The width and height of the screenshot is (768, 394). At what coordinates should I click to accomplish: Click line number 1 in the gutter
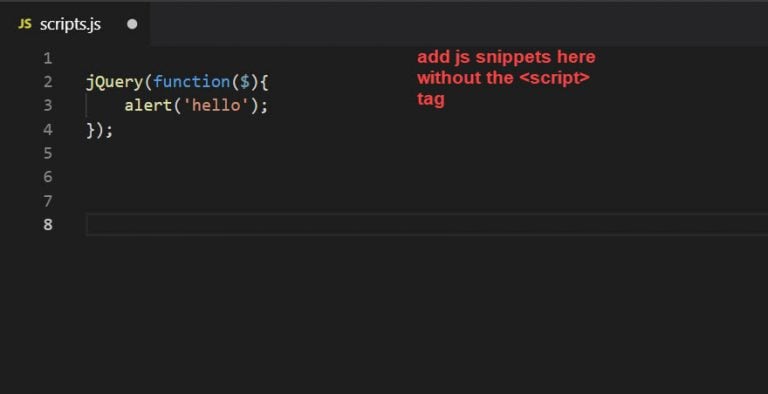[x=48, y=59]
